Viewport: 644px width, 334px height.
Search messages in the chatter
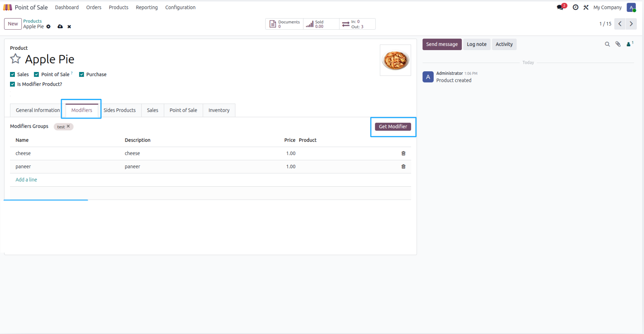[607, 44]
